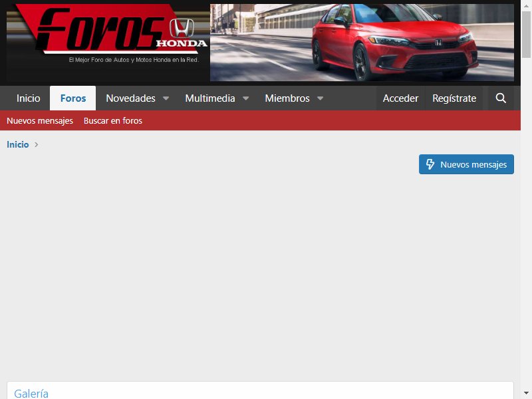The width and height of the screenshot is (532, 399).
Task: Open Buscar en foros link
Action: (x=112, y=121)
